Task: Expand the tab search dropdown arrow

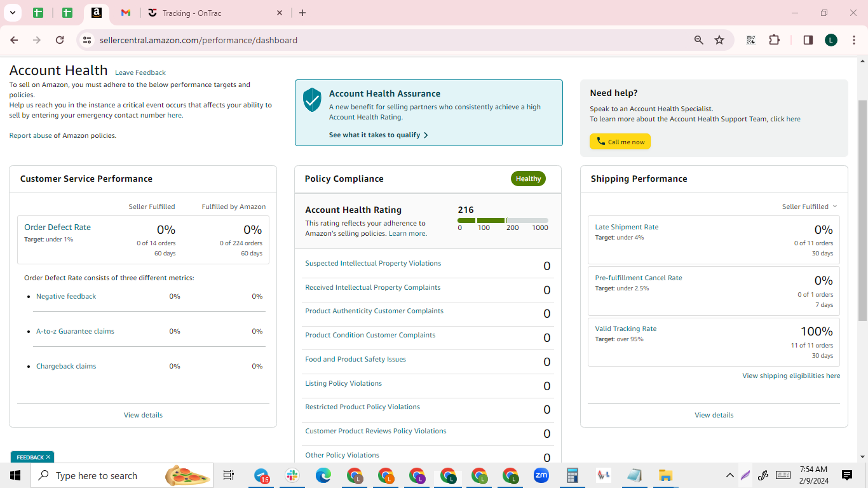Action: coord(12,13)
